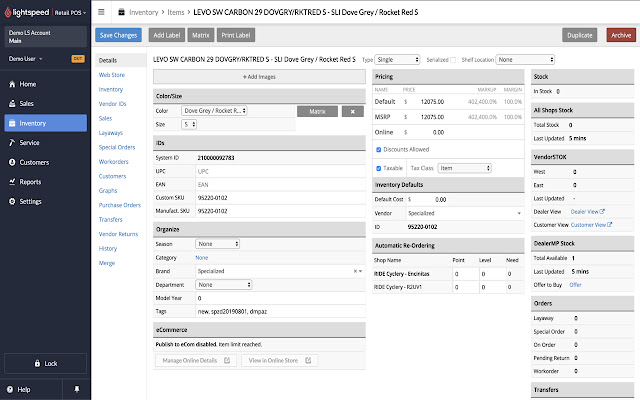
Task: Click the Home house icon
Action: [x=12, y=84]
